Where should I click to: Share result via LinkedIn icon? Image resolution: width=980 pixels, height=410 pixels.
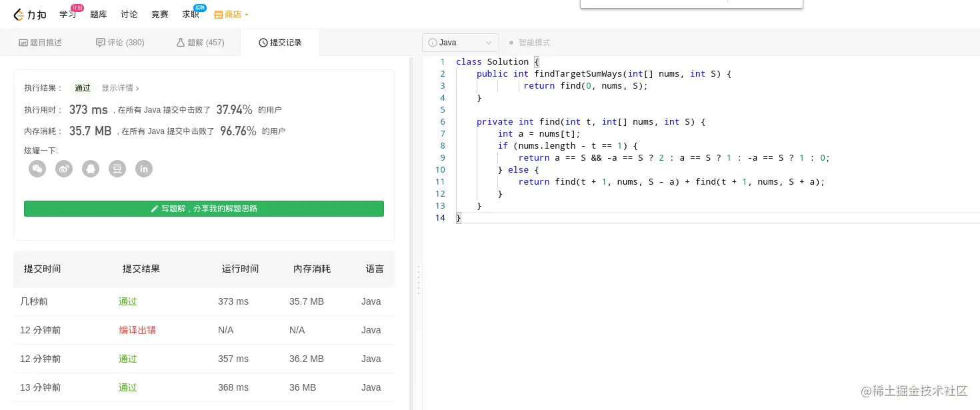pyautogui.click(x=144, y=169)
